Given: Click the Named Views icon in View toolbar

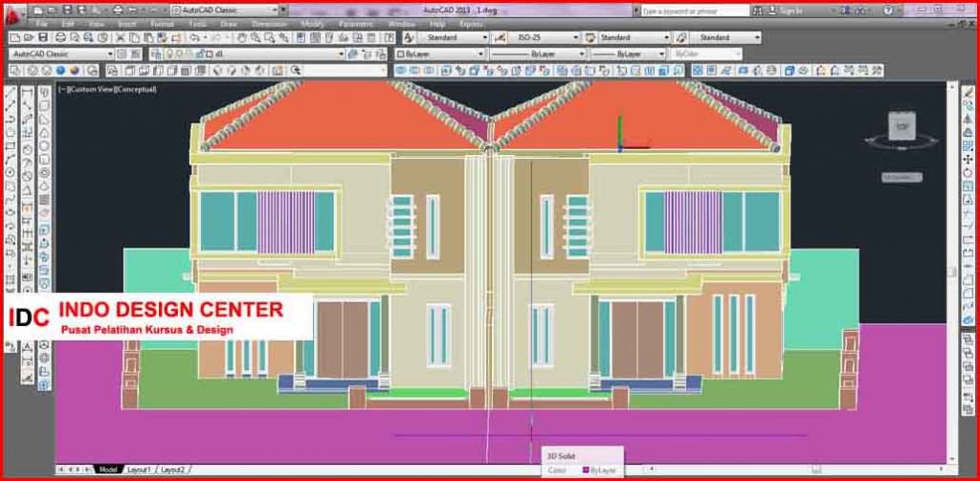Looking at the screenshot, I should tap(112, 71).
